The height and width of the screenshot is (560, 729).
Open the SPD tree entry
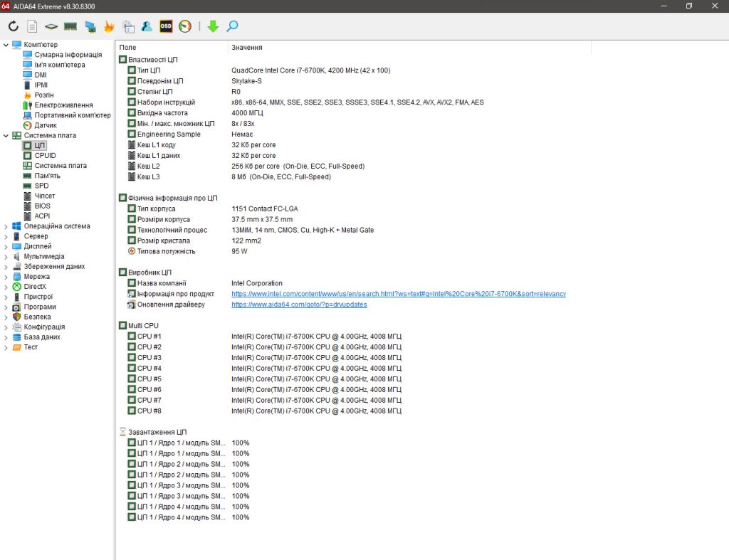tap(41, 186)
